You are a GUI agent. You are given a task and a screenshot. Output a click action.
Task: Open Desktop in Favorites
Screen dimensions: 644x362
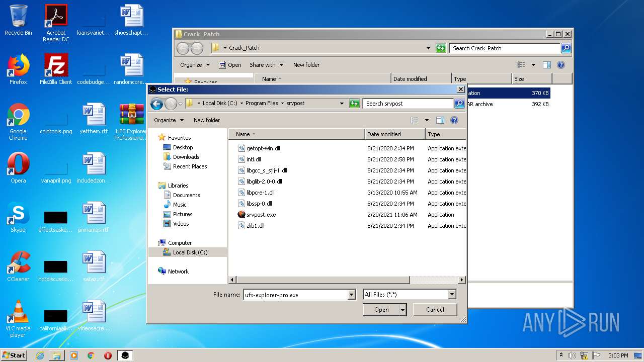pyautogui.click(x=178, y=147)
